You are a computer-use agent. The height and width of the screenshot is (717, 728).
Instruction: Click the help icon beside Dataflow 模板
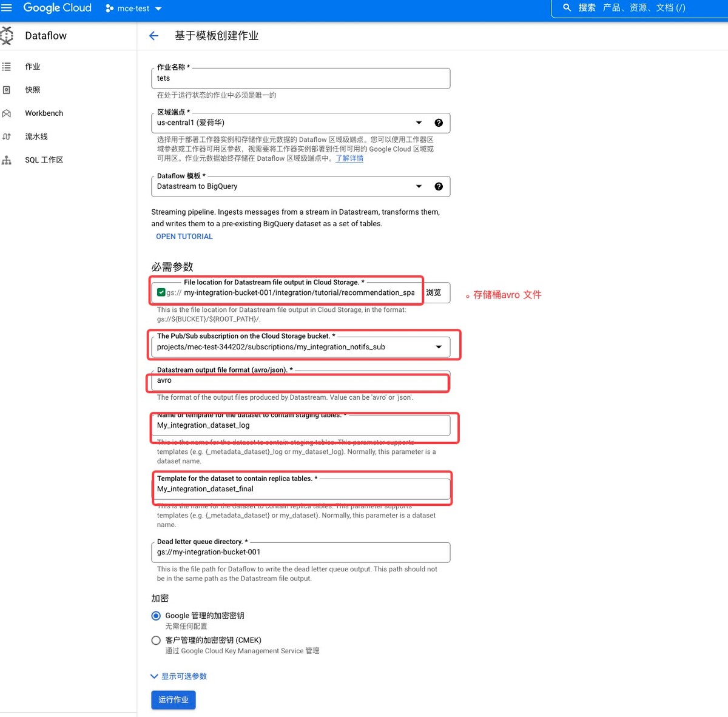(x=439, y=186)
